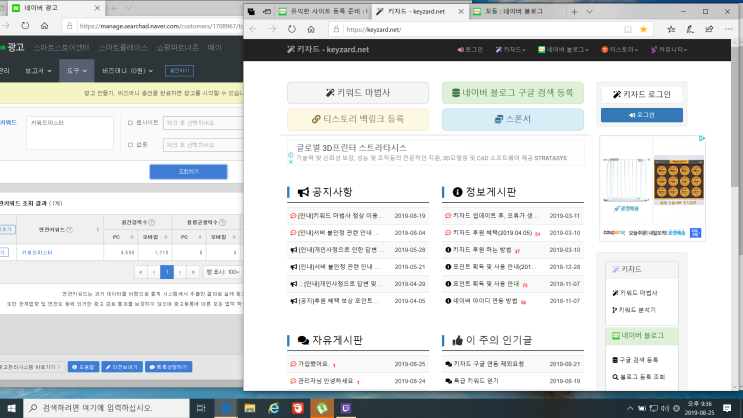
Task: Click 로그인 in keyzard top navigation
Action: pyautogui.click(x=470, y=49)
